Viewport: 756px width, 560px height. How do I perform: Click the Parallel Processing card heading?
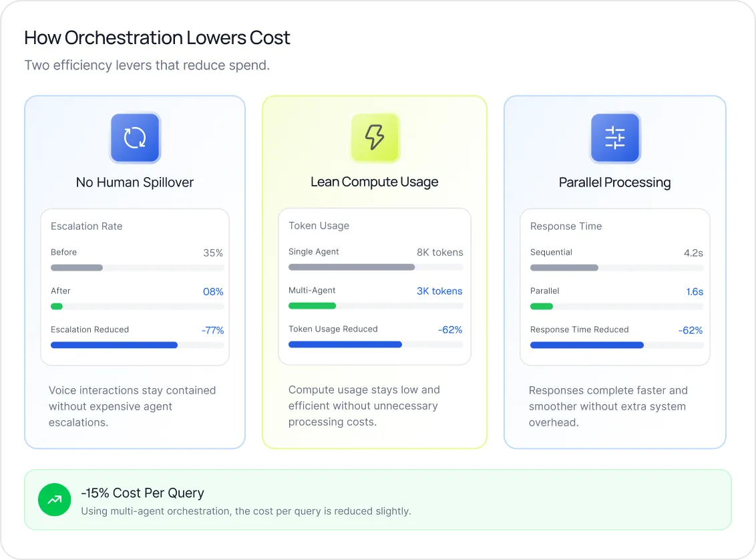point(614,182)
